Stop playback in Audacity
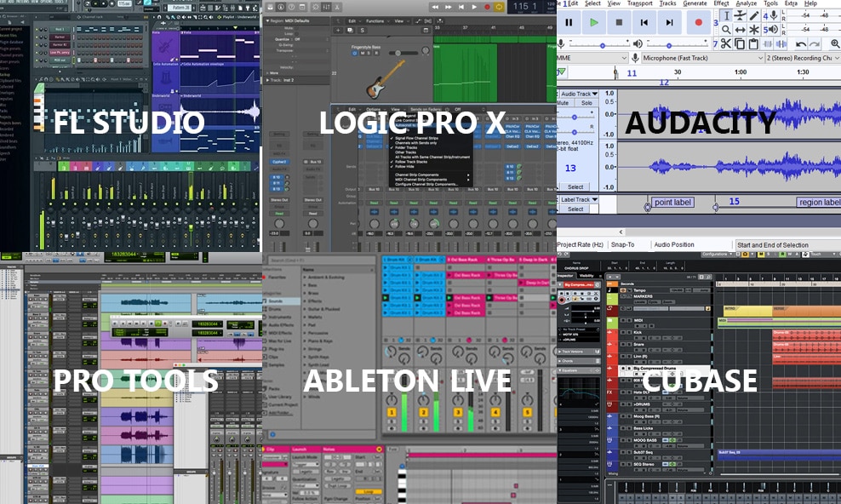The width and height of the screenshot is (841, 504). (619, 22)
